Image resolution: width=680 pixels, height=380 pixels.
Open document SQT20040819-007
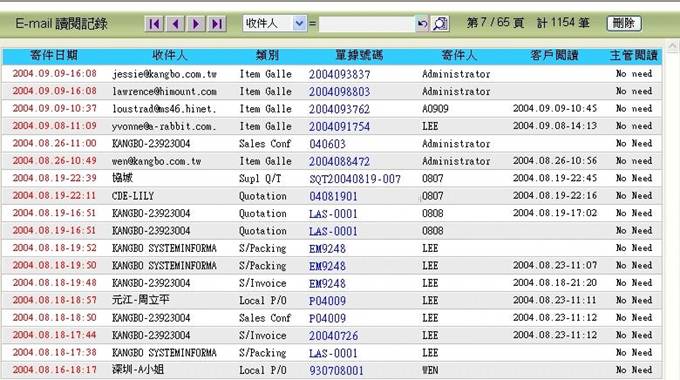point(355,179)
